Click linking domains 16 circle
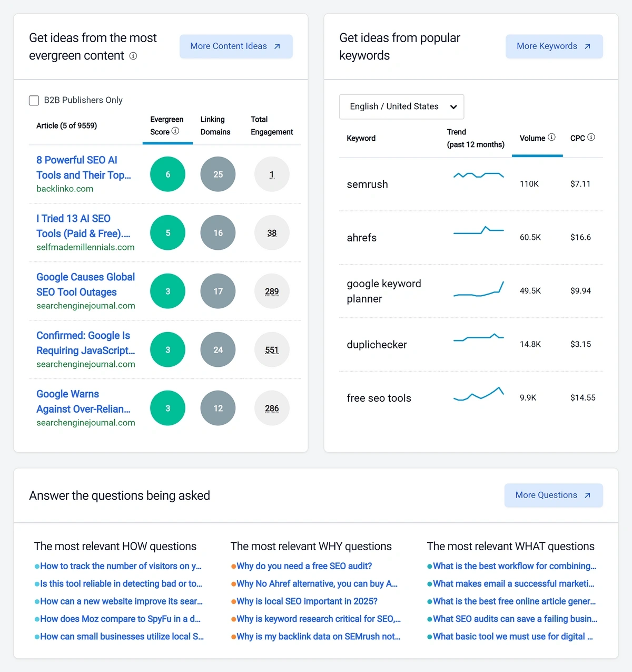Viewport: 632px width, 672px height. pos(218,233)
